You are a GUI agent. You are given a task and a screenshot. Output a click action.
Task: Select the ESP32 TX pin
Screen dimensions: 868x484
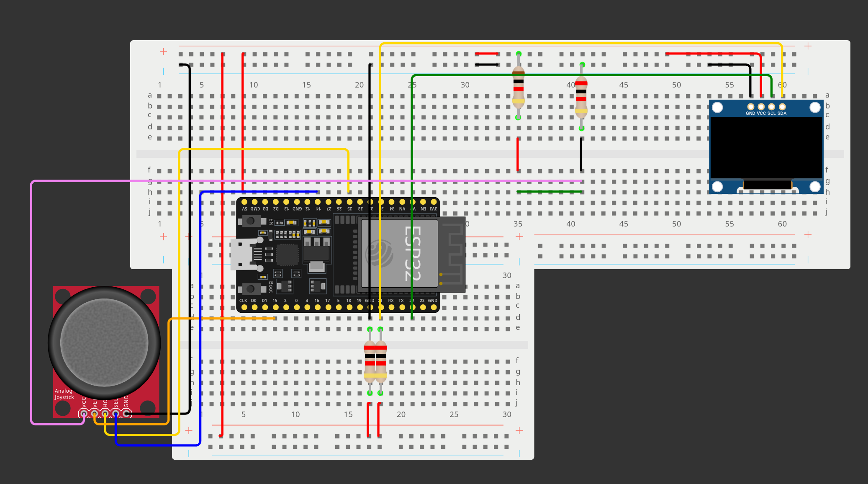coord(402,307)
